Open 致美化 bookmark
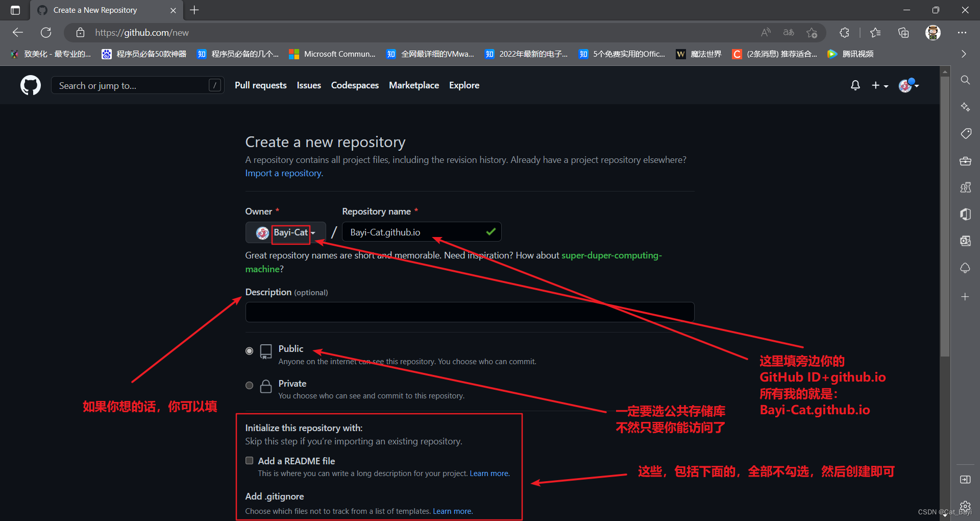Viewport: 980px width, 521px height. point(51,54)
